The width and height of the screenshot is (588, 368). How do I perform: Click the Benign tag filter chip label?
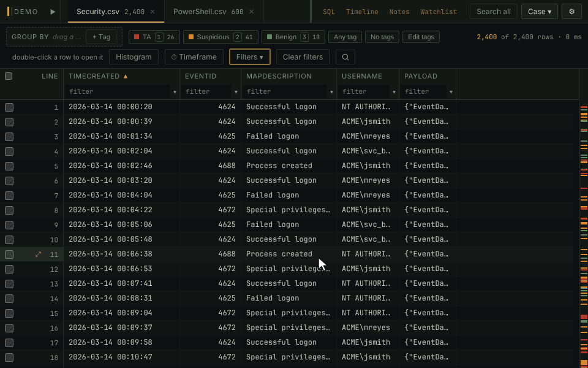[x=286, y=37]
